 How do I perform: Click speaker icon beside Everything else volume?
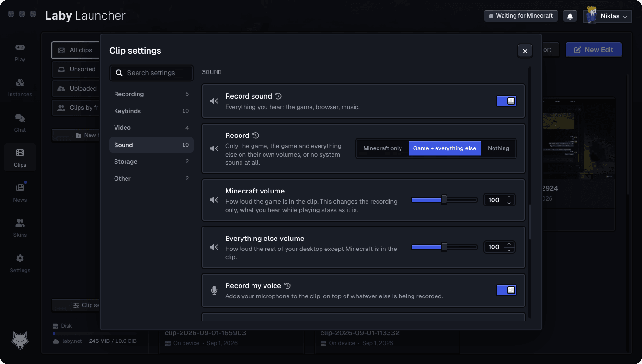click(x=214, y=247)
